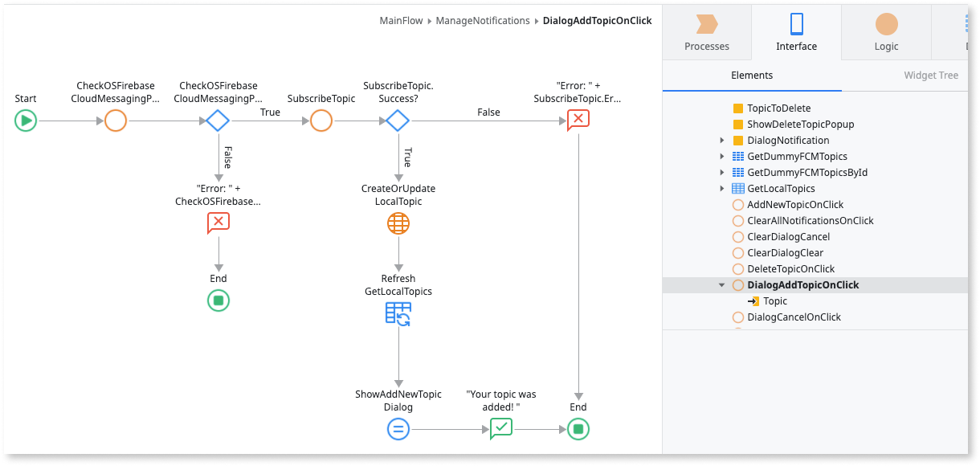980x466 pixels.
Task: Open the Logic tab
Action: [x=886, y=32]
